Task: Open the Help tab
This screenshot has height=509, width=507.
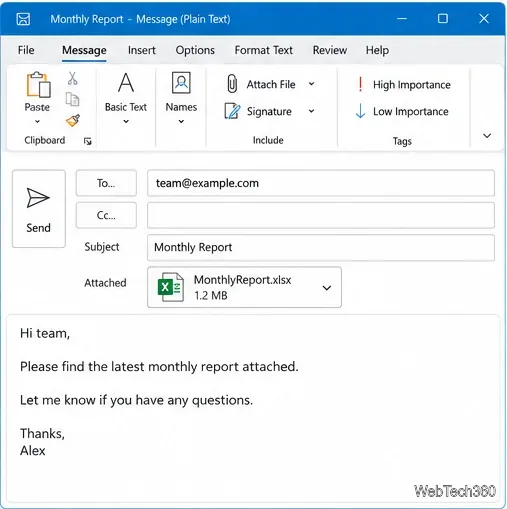Action: [x=377, y=50]
